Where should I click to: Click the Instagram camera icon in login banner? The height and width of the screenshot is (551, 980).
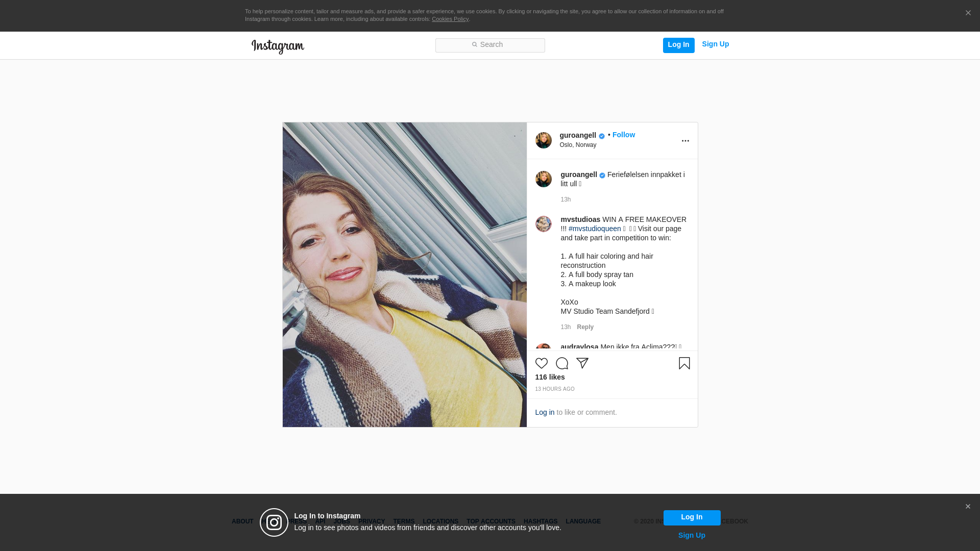[x=274, y=522]
